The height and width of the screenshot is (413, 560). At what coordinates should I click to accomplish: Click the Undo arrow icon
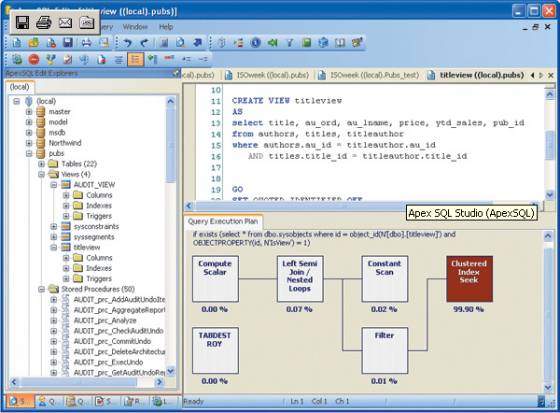click(x=128, y=43)
